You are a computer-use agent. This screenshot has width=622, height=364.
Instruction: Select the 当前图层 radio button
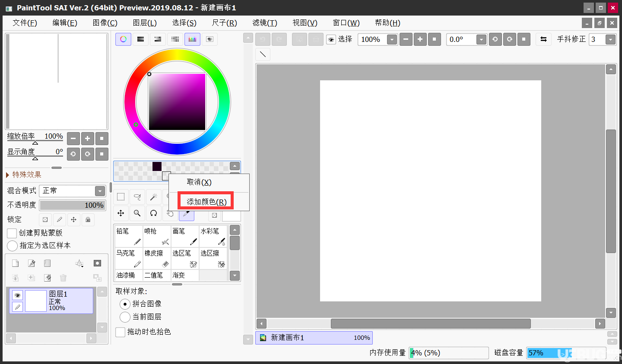pos(125,317)
